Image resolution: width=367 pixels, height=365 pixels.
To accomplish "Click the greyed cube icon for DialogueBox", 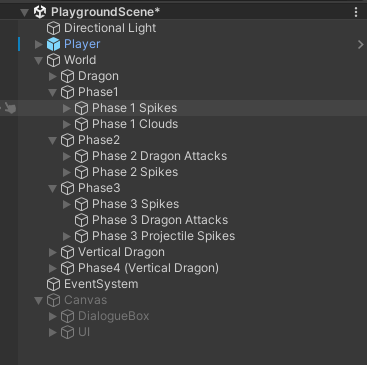I will (67, 316).
